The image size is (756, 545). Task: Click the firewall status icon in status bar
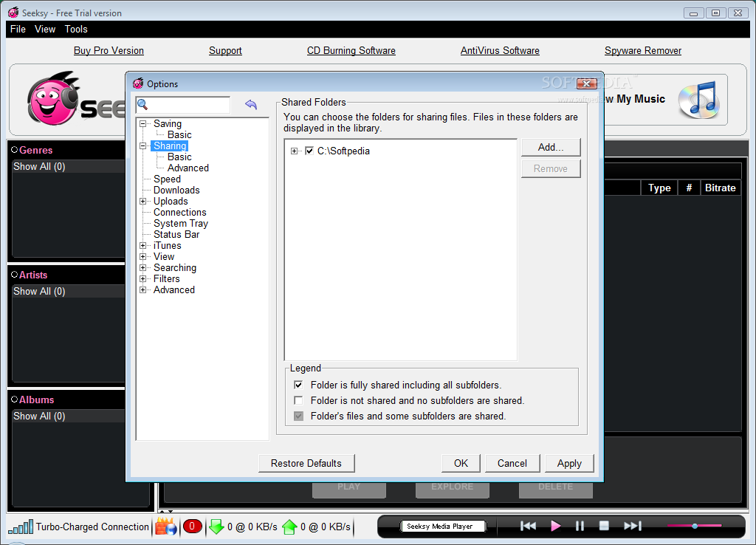coord(166,527)
